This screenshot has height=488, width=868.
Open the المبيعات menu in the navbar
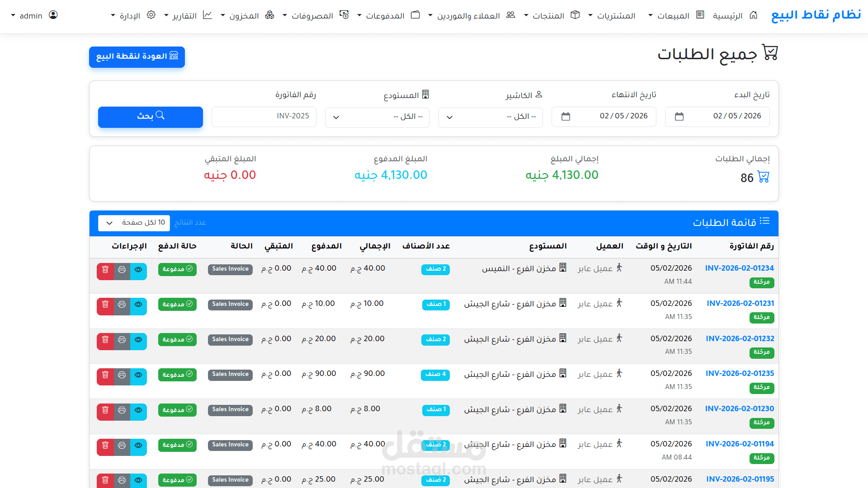click(672, 16)
